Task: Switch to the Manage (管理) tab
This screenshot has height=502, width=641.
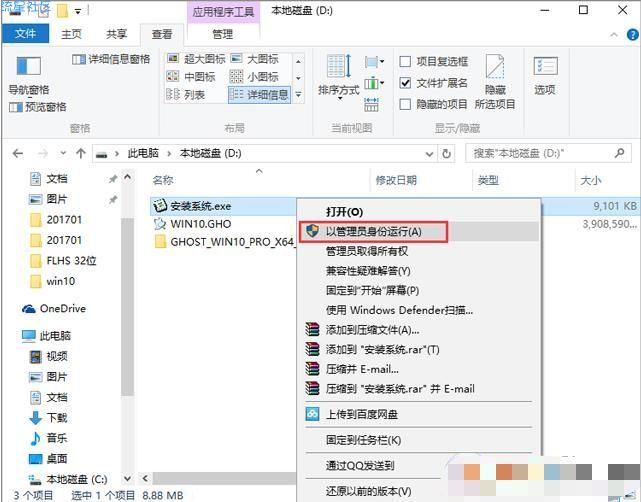Action: click(x=223, y=34)
